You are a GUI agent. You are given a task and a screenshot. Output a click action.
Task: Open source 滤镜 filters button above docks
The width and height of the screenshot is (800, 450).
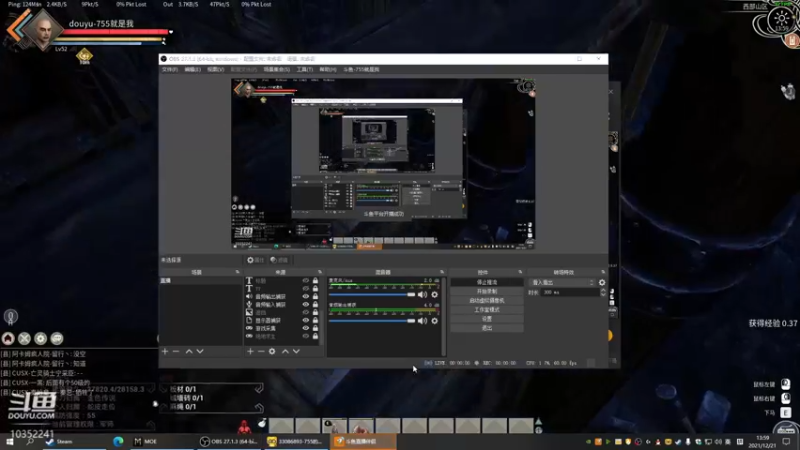click(279, 260)
